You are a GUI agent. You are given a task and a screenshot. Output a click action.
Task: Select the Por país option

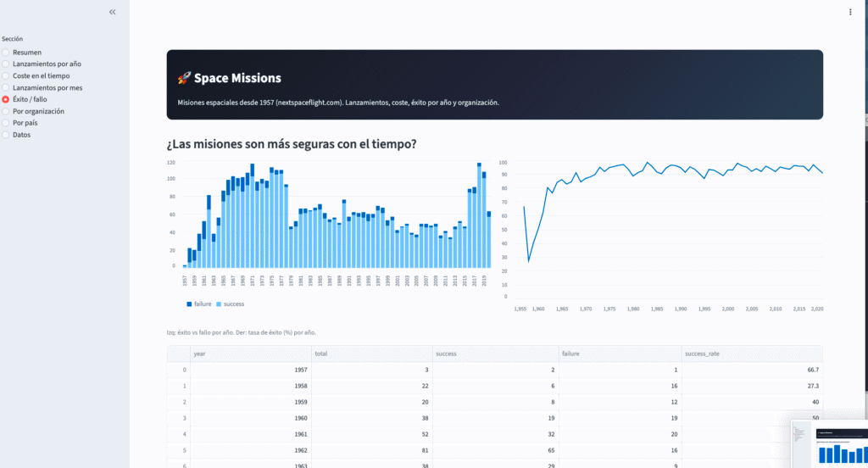coord(6,123)
